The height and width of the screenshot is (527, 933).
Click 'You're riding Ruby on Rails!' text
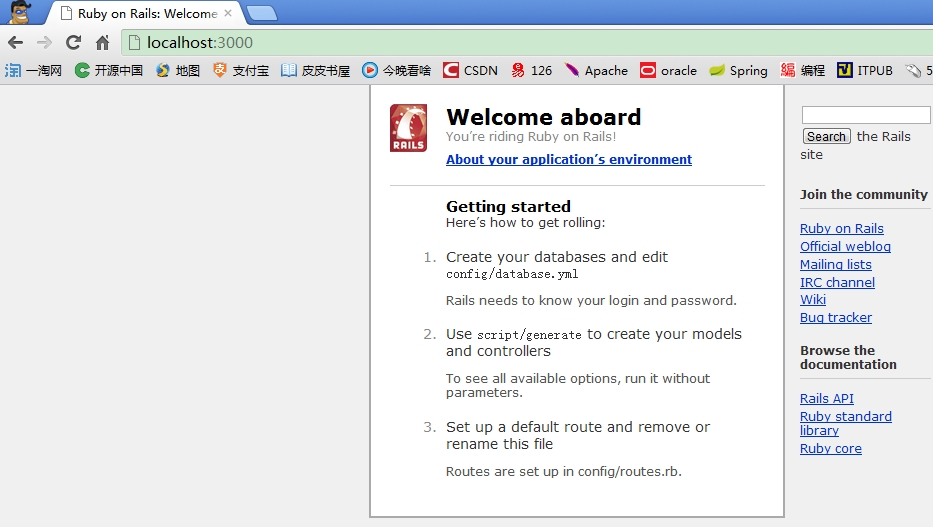click(x=531, y=137)
